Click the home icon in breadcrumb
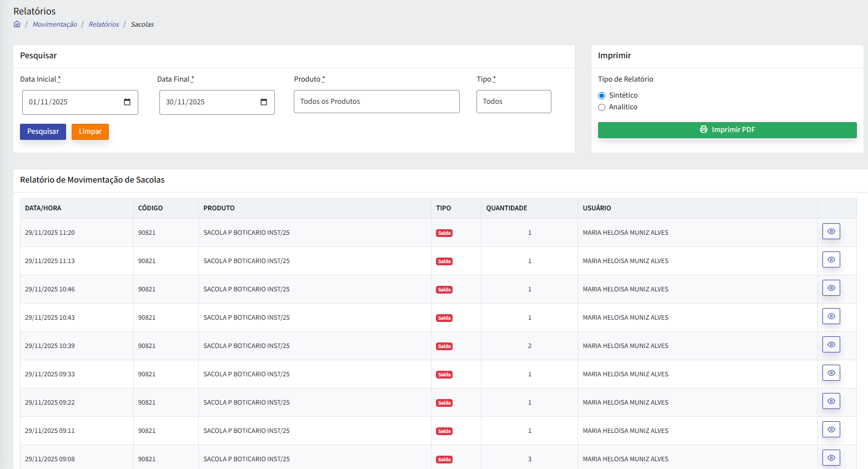868x469 pixels. pyautogui.click(x=17, y=24)
